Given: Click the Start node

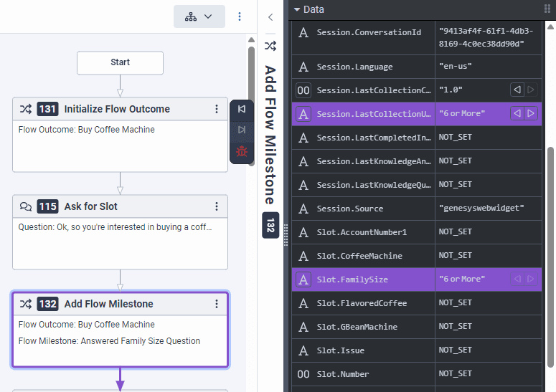Looking at the screenshot, I should pyautogui.click(x=120, y=62).
